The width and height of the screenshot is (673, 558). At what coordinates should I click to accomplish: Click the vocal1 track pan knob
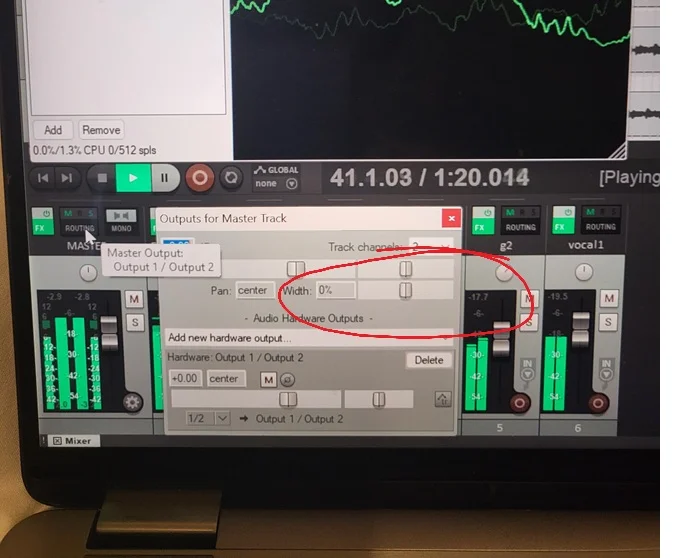[584, 272]
